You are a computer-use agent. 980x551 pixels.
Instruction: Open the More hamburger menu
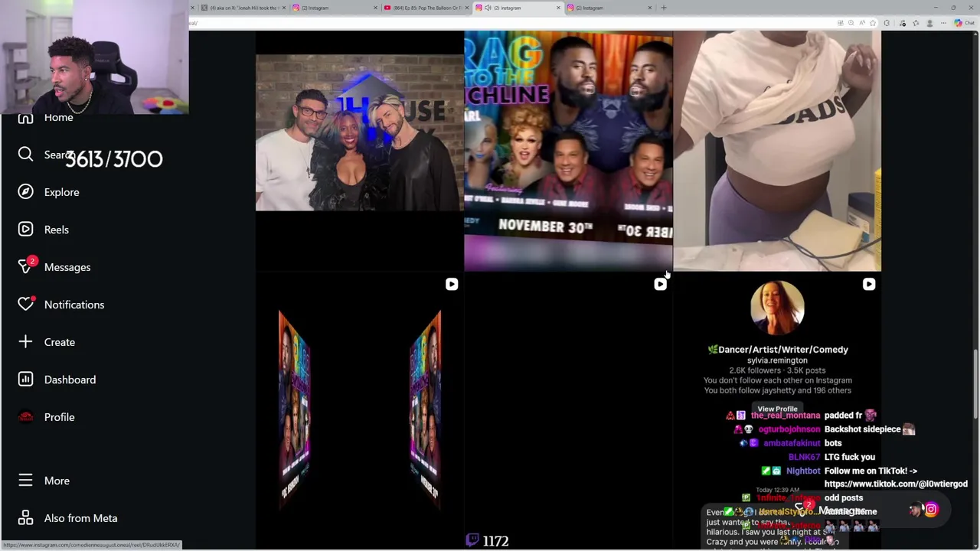(x=25, y=481)
